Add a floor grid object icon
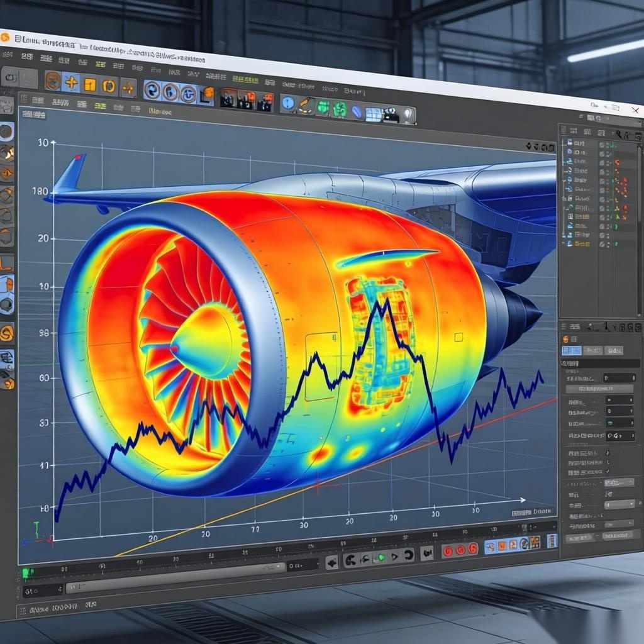Viewport: 644px width, 644px height. (374, 114)
